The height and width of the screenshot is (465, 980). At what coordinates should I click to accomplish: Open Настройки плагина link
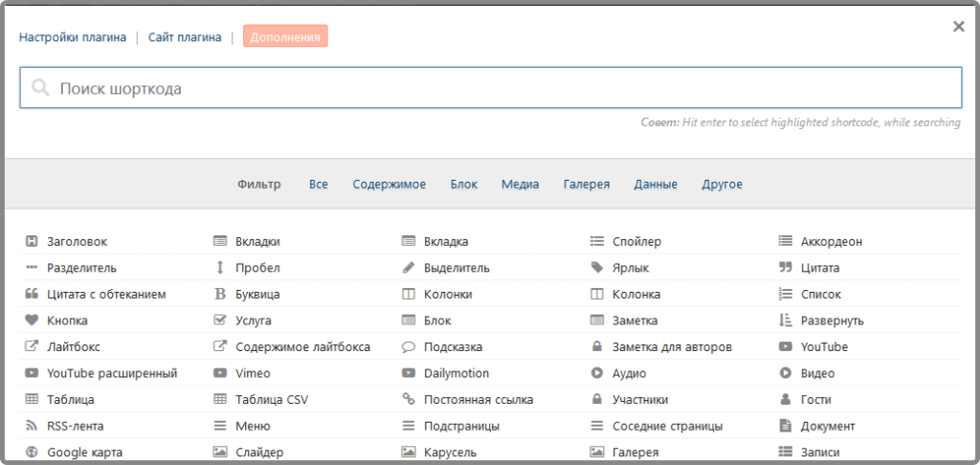73,37
